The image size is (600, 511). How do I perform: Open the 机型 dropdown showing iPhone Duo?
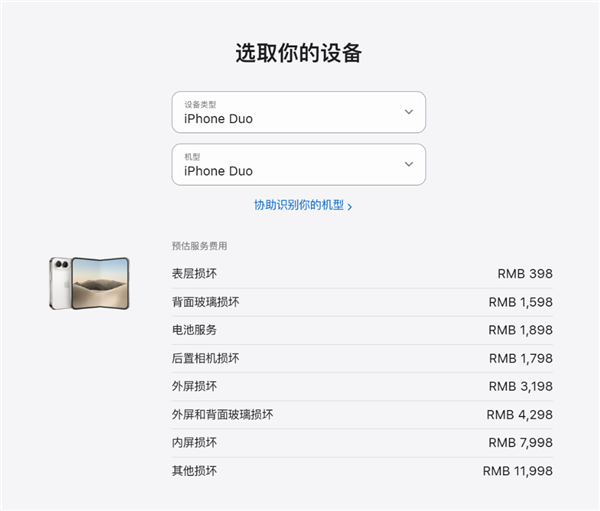pyautogui.click(x=298, y=165)
